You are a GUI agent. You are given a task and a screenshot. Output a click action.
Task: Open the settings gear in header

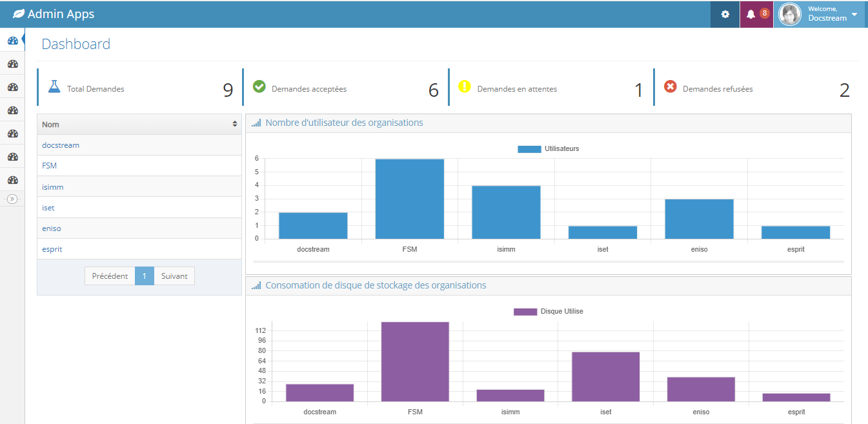[x=725, y=14]
